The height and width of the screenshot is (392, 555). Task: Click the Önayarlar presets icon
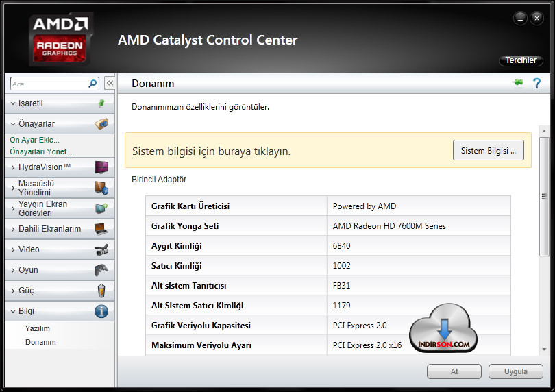coord(101,124)
